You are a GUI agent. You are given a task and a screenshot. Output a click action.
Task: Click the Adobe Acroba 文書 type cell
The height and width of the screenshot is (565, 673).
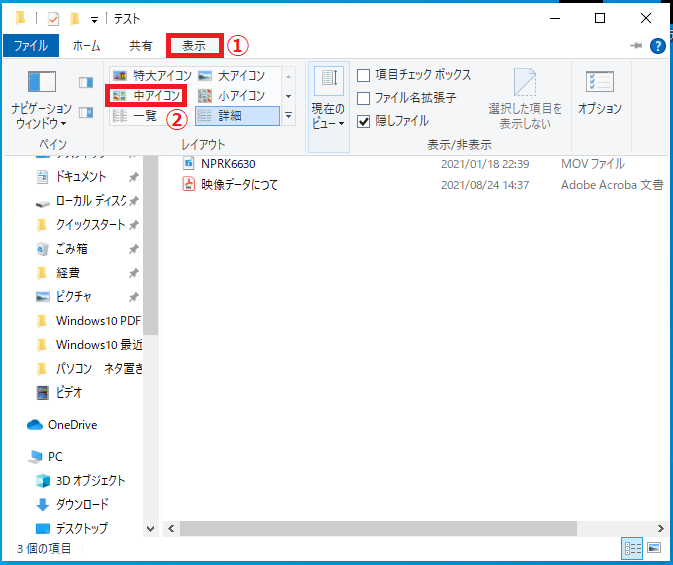coord(612,185)
